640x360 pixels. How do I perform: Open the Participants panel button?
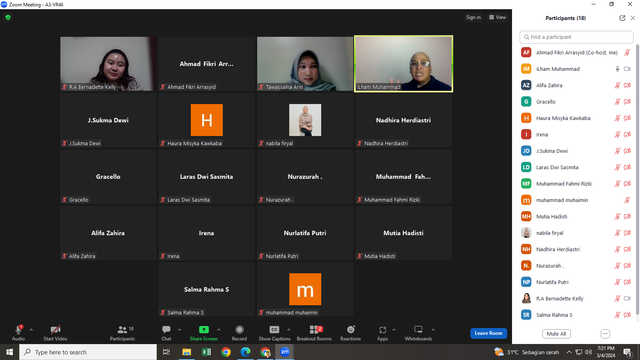pos(122,332)
